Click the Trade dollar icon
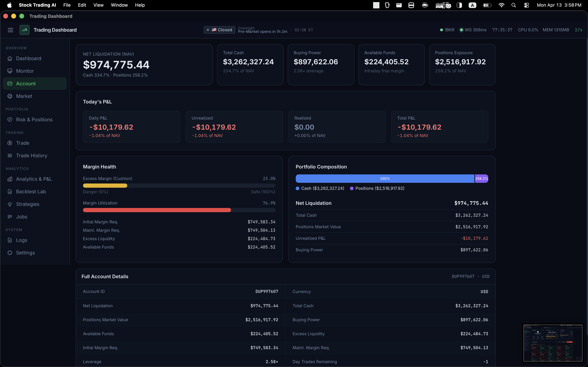The image size is (588, 367). [x=10, y=143]
